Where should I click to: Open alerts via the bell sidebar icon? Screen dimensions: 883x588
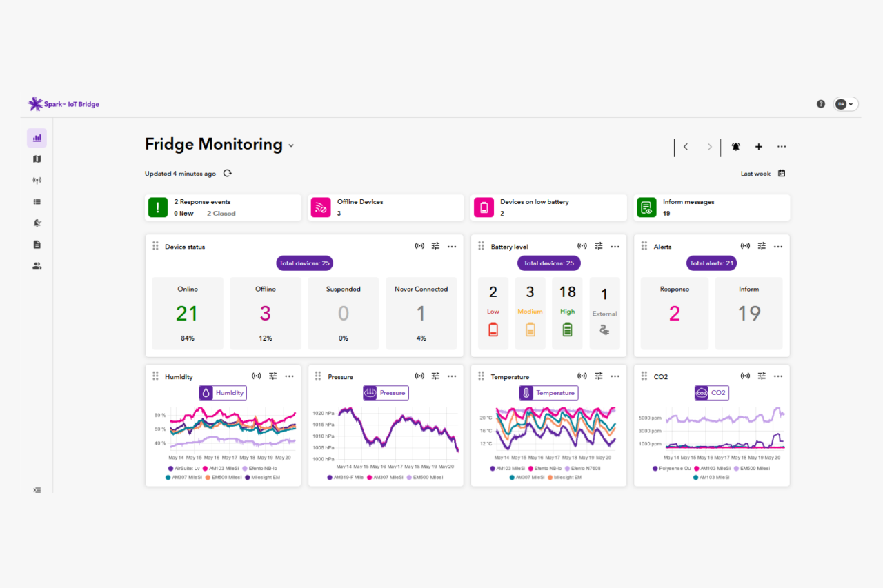(x=37, y=223)
